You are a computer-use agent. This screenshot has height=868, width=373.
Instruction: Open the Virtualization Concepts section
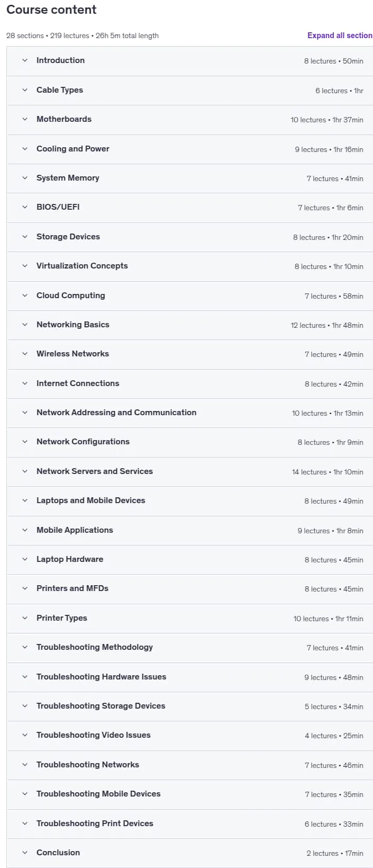[189, 266]
